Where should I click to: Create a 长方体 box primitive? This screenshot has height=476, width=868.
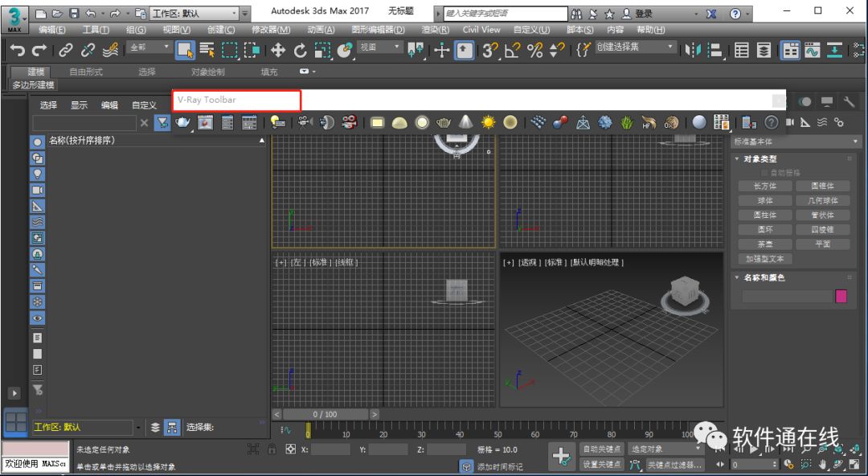765,187
